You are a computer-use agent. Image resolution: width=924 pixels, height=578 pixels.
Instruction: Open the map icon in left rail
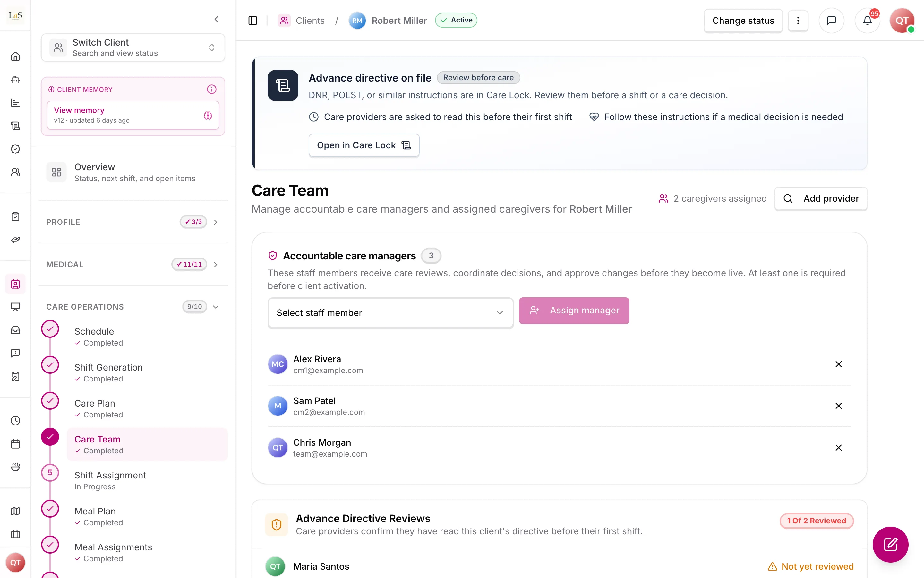[15, 511]
